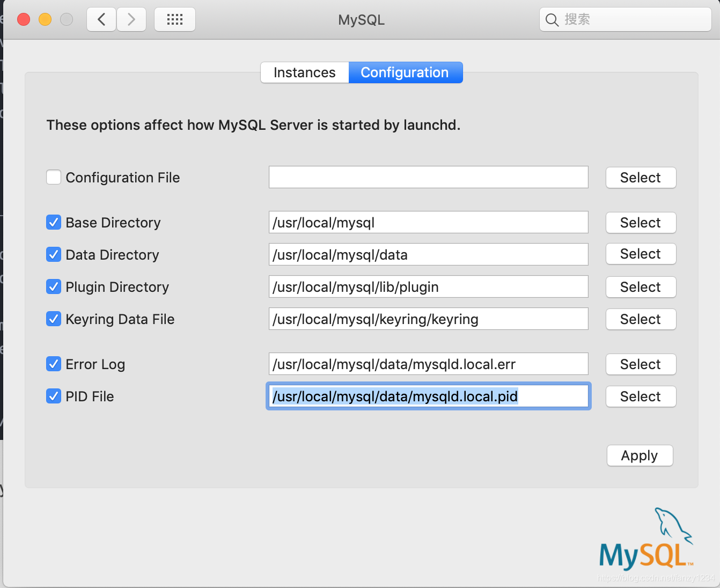Click Select beside the Error Log field

[x=641, y=364]
